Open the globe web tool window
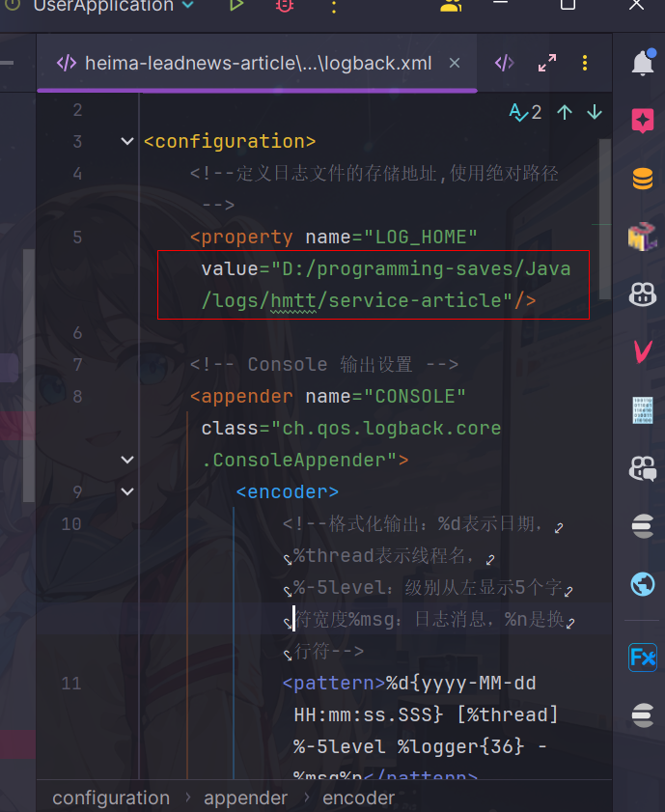The height and width of the screenshot is (812, 665). (x=643, y=584)
